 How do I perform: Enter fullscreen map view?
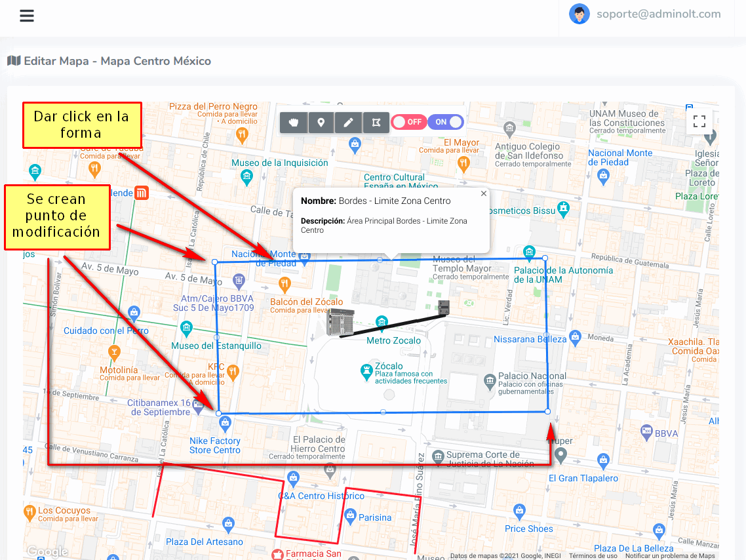699,121
